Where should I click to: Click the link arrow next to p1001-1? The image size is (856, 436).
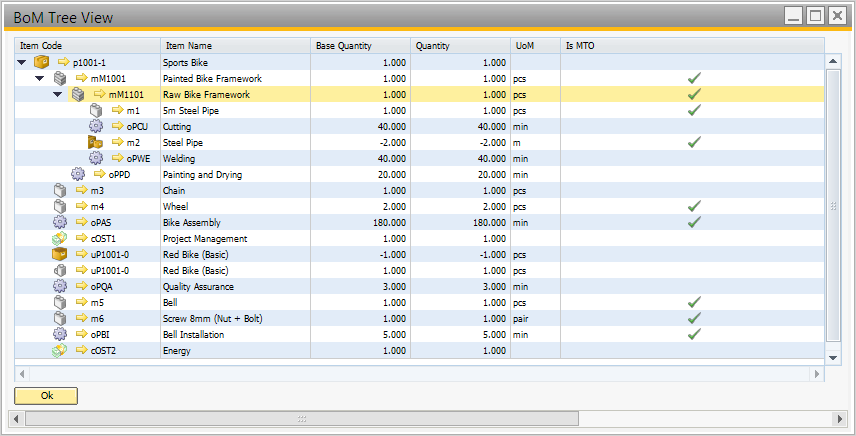(64, 62)
